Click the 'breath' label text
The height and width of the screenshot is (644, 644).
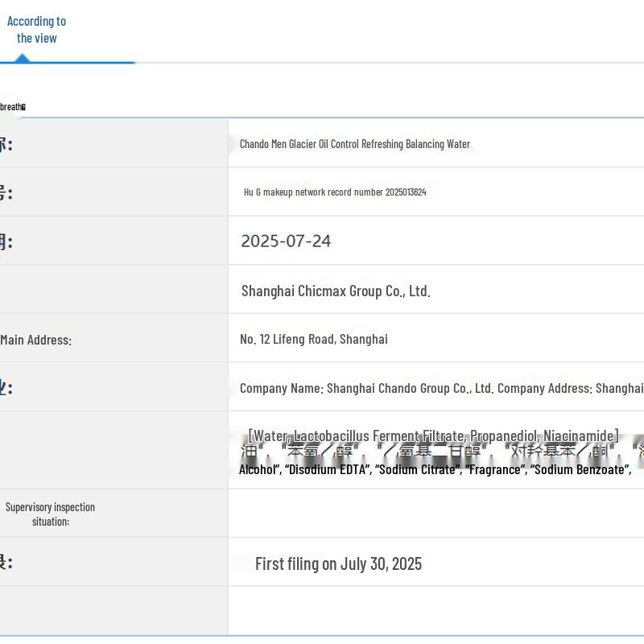pyautogui.click(x=13, y=107)
